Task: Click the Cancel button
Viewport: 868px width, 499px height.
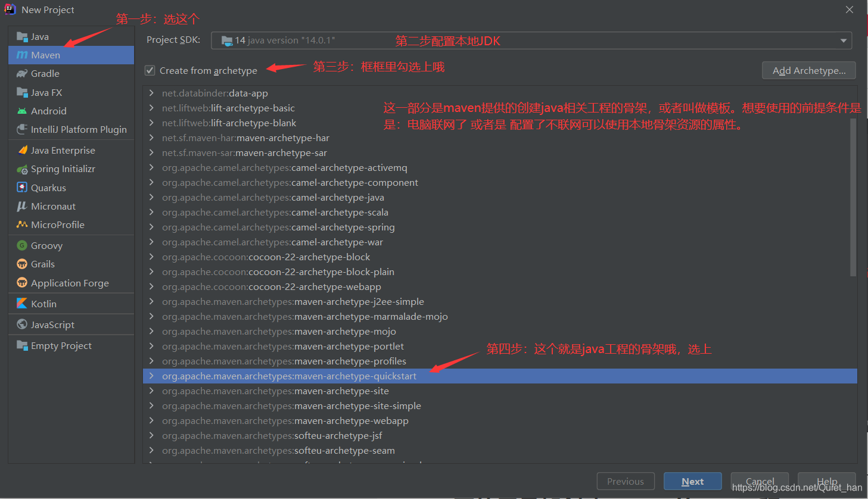Action: (x=760, y=481)
